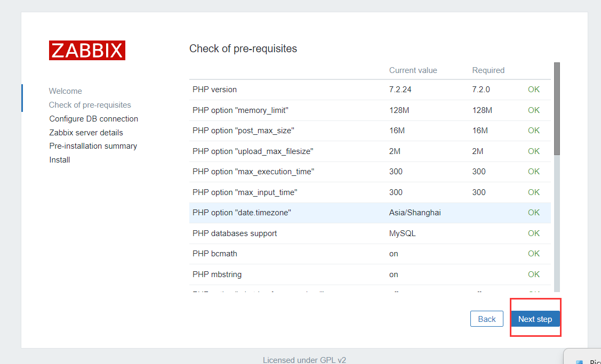Click OK status in PHP mbstring row
Viewport: 601px width, 364px height.
click(x=533, y=274)
